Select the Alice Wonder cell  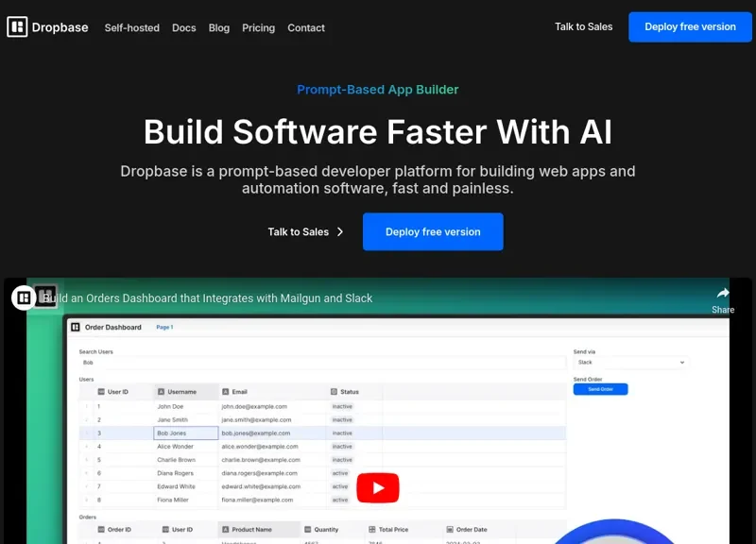[186, 447]
